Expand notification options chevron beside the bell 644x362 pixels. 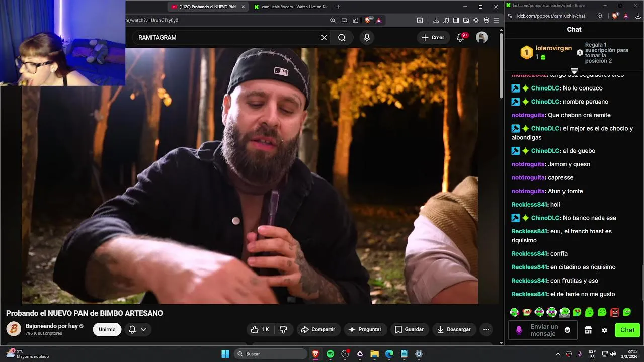point(143,330)
